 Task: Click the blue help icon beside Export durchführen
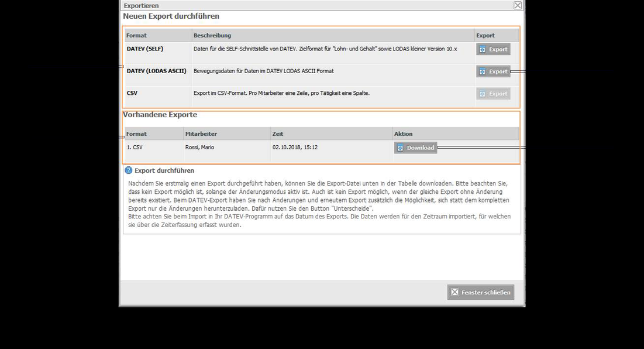[129, 170]
